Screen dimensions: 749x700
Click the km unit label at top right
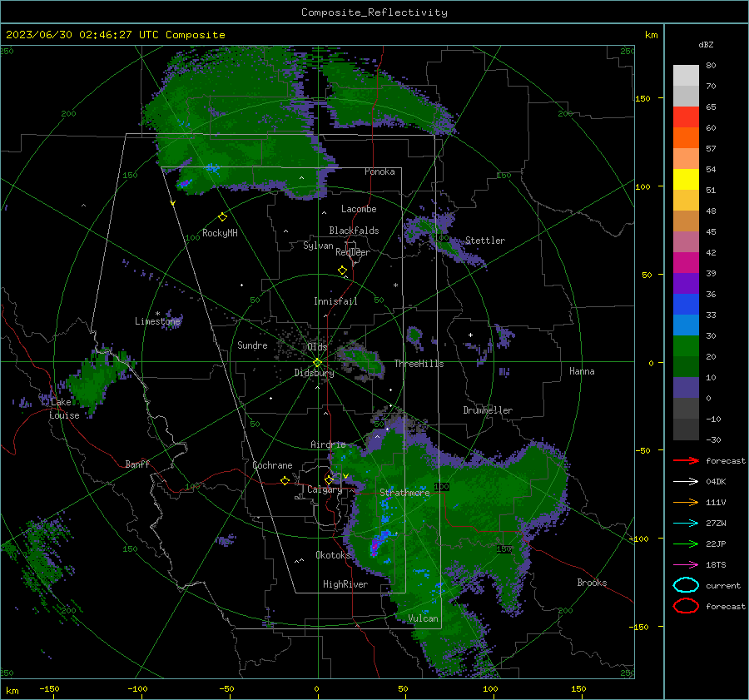652,35
